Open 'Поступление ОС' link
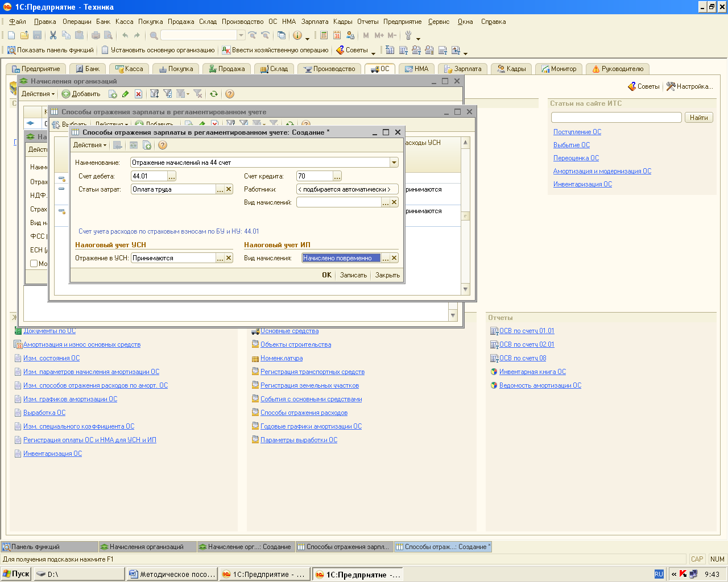The height and width of the screenshot is (582, 728). 577,132
